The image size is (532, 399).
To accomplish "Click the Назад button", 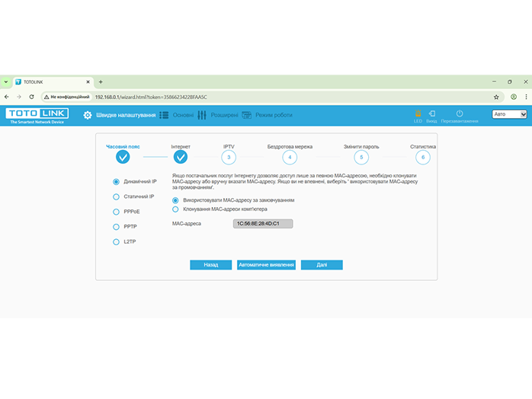I will [210, 265].
